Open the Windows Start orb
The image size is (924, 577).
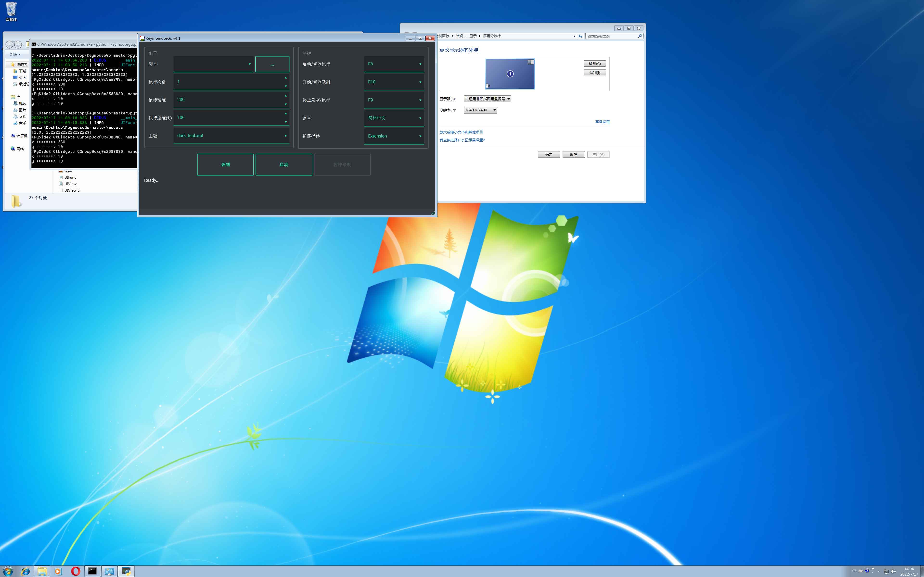(8, 571)
